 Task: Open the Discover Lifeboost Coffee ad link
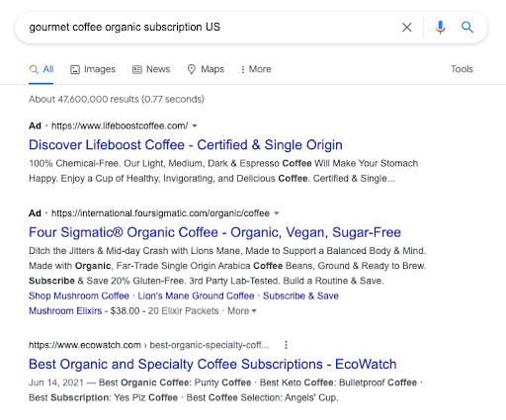[x=186, y=145]
